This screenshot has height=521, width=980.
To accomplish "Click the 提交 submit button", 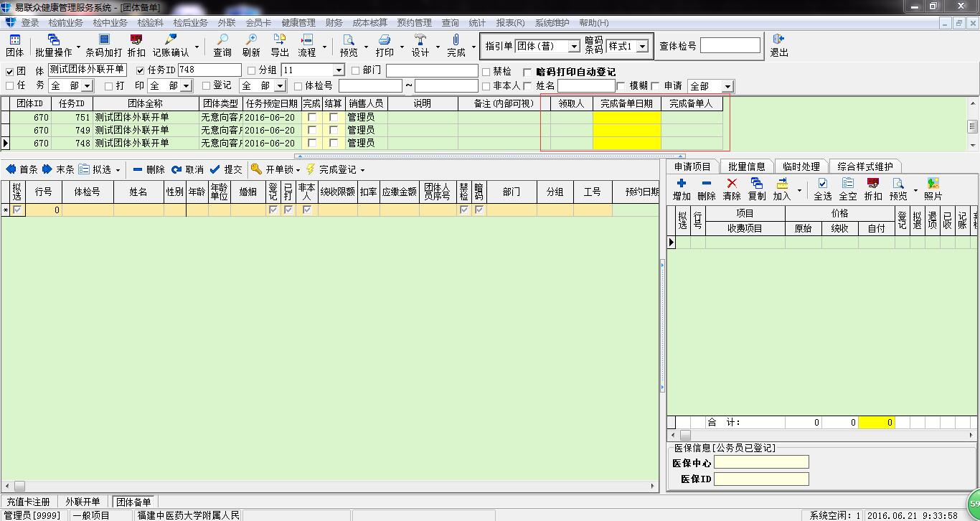I will (x=226, y=169).
